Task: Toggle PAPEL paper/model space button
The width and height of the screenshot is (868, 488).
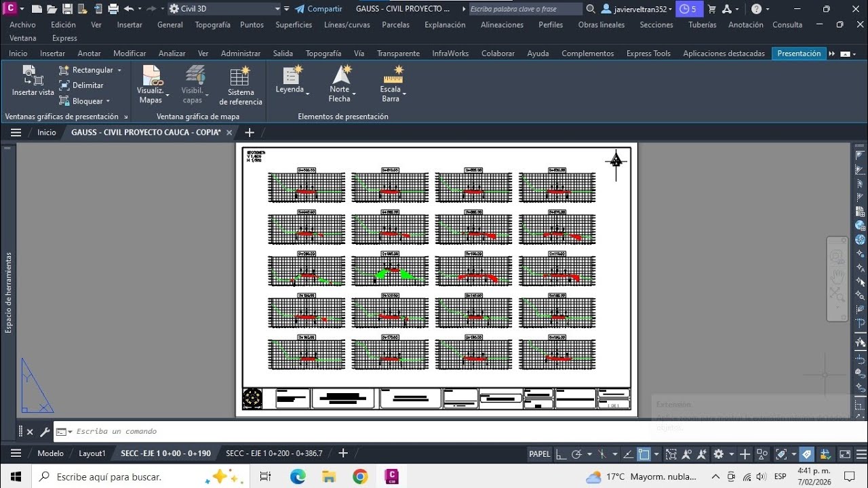Action: (x=540, y=454)
